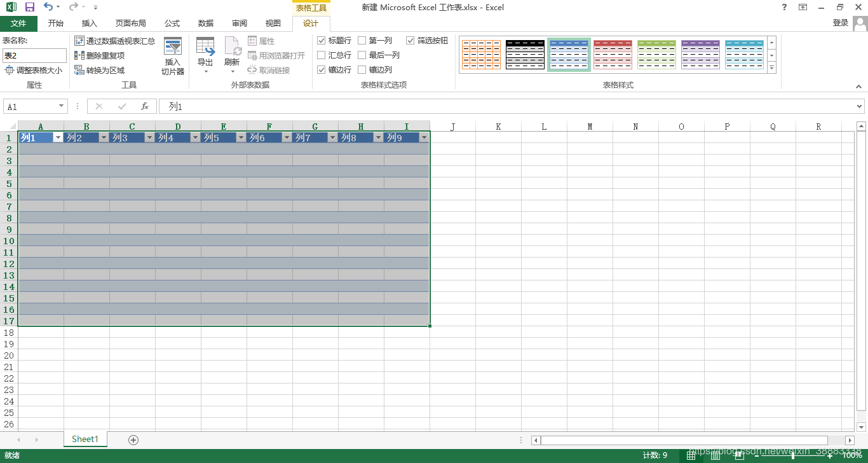Viewport: 868px width, 463px height.
Task: Select the orange table style thumbnail
Action: (x=481, y=55)
